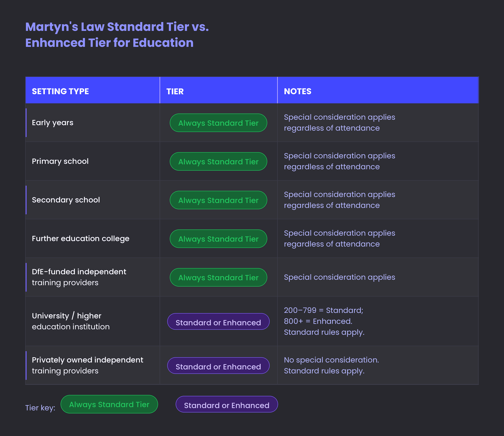Click the infographic title about Martyn's Law

[x=117, y=35]
